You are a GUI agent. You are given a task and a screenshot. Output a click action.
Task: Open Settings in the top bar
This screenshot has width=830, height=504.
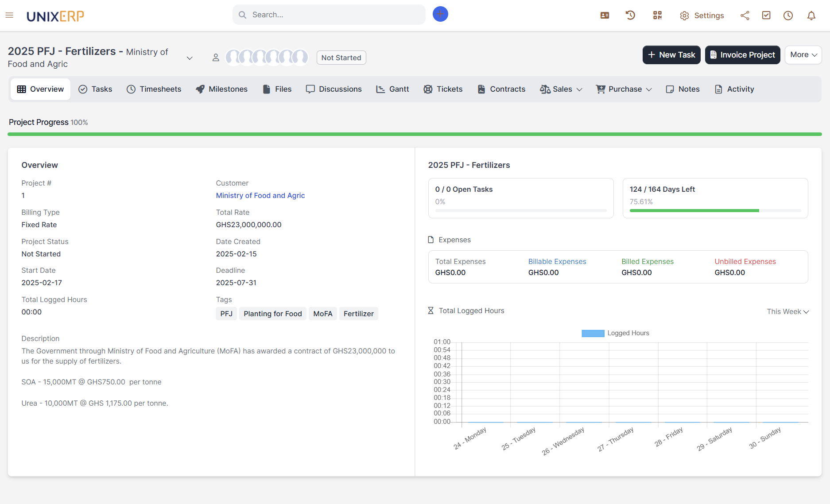pos(702,16)
